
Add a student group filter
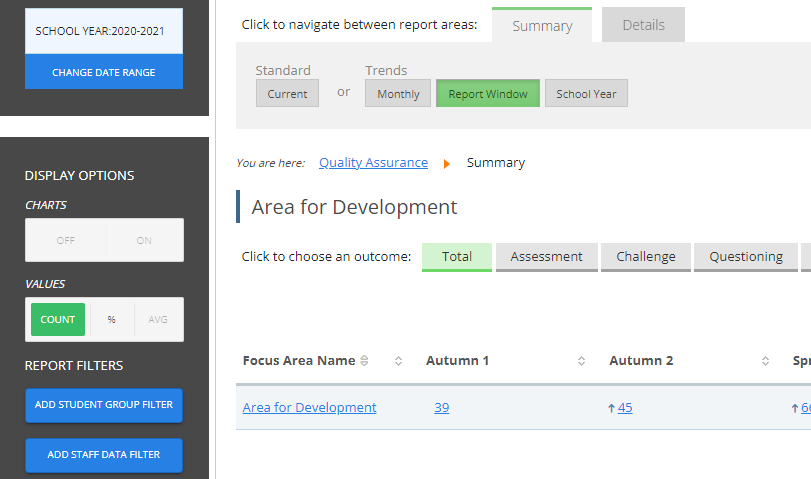[x=104, y=405]
